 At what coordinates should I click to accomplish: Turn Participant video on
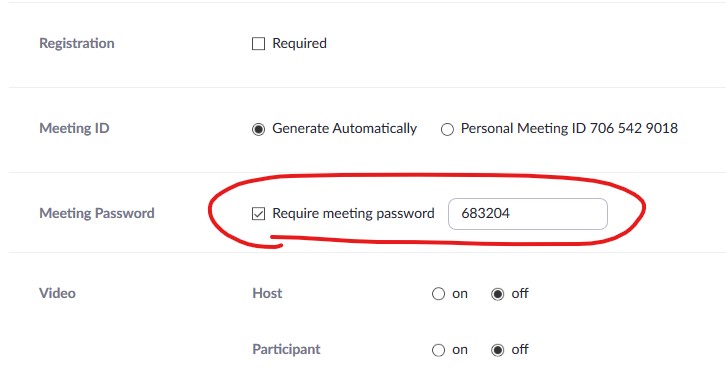coord(438,350)
